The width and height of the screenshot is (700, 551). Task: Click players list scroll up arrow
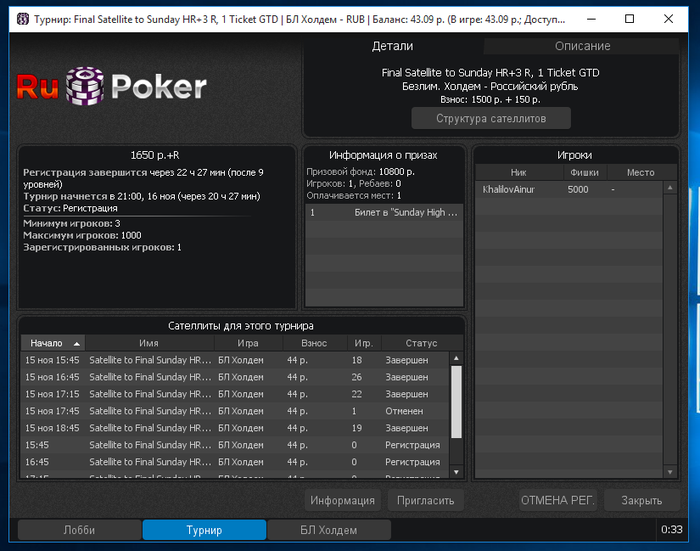[670, 188]
